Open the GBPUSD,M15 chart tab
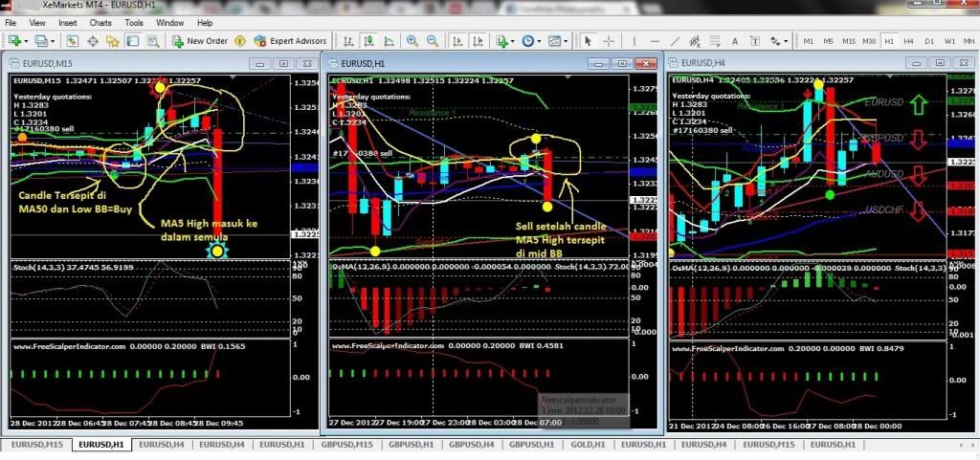 pyautogui.click(x=350, y=445)
